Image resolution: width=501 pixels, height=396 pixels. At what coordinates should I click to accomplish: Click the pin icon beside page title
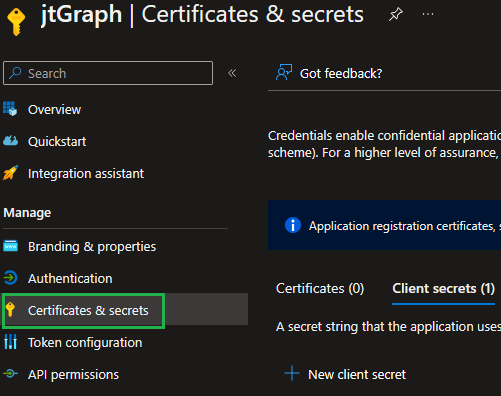pos(396,14)
